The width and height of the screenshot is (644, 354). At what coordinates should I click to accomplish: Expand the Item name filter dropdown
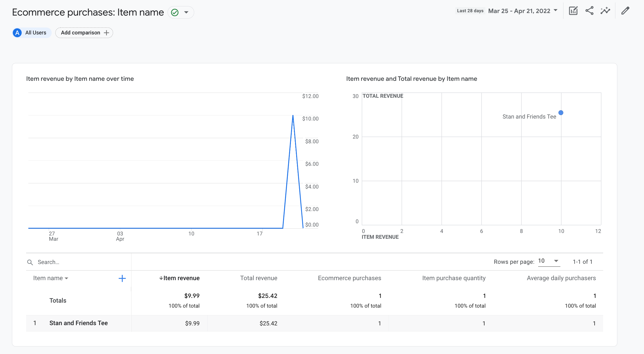(67, 278)
